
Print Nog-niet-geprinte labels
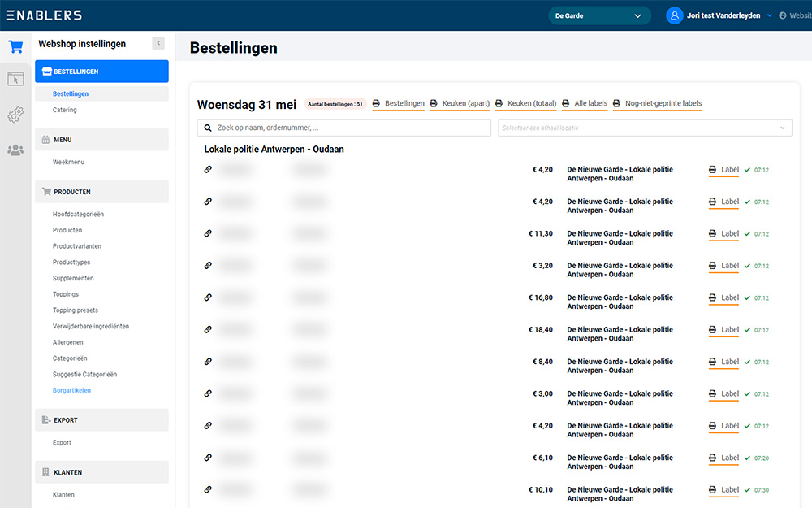click(657, 104)
